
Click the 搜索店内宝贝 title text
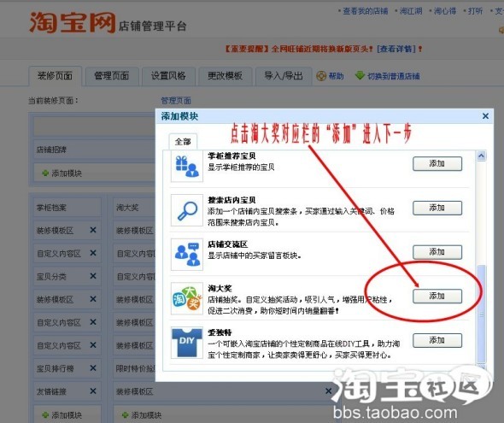pyautogui.click(x=231, y=200)
